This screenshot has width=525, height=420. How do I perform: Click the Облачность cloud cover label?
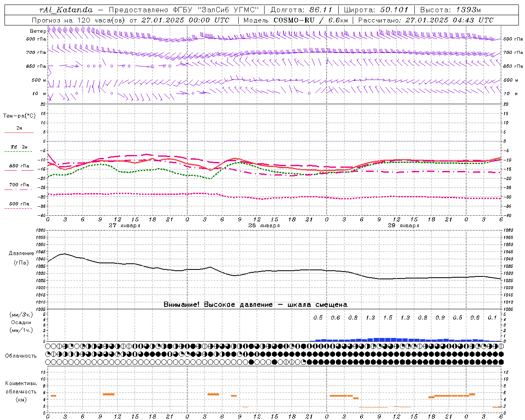(21, 356)
